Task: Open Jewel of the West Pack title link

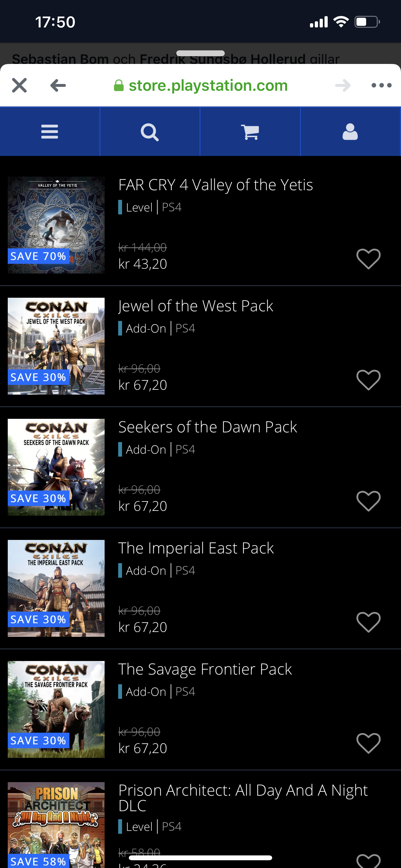Action: point(195,306)
